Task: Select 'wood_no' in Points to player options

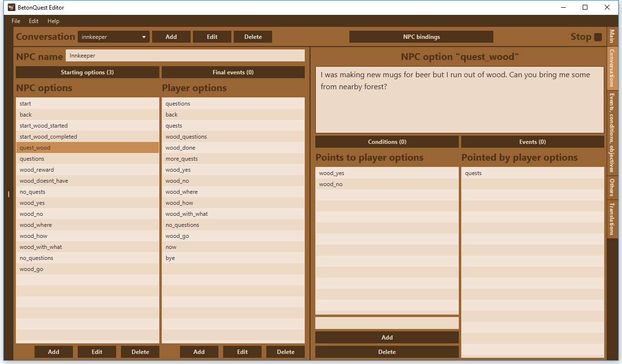Action: click(x=387, y=184)
